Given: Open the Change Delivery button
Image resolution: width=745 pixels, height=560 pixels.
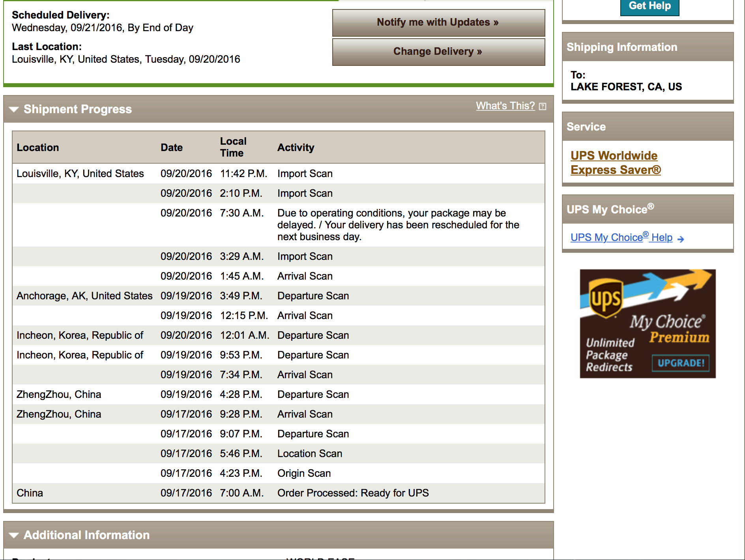Looking at the screenshot, I should (x=438, y=52).
